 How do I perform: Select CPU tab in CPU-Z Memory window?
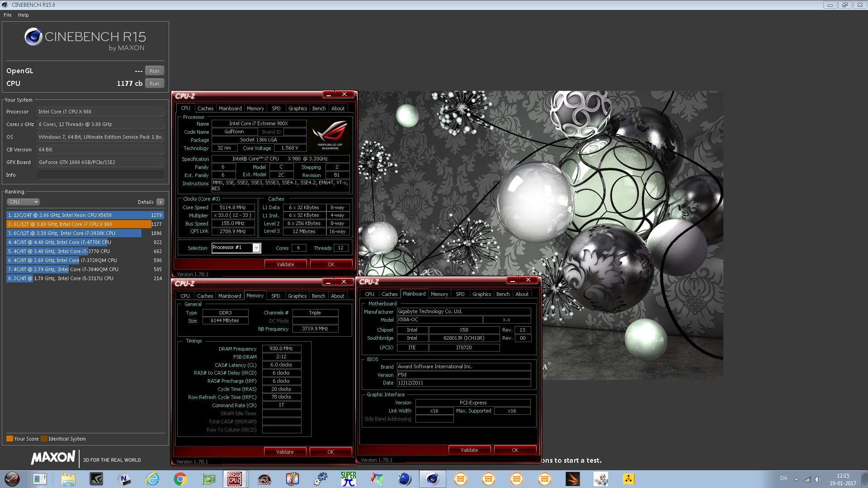[185, 296]
